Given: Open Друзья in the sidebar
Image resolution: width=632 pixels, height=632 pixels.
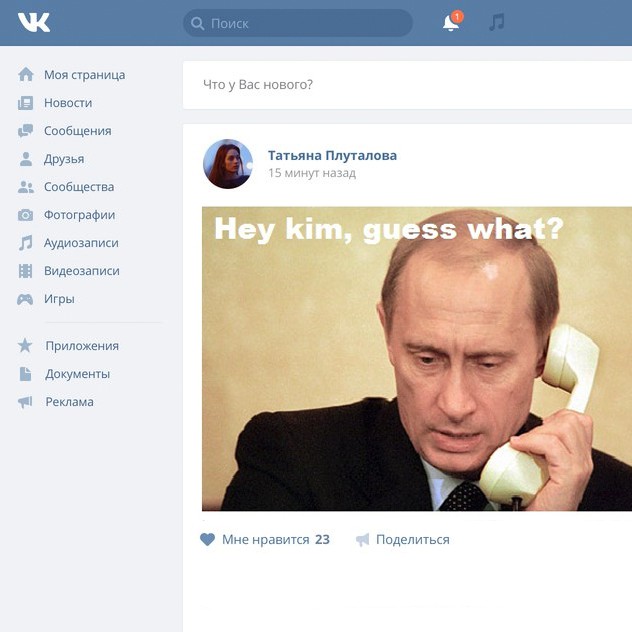Looking at the screenshot, I should (x=64, y=159).
